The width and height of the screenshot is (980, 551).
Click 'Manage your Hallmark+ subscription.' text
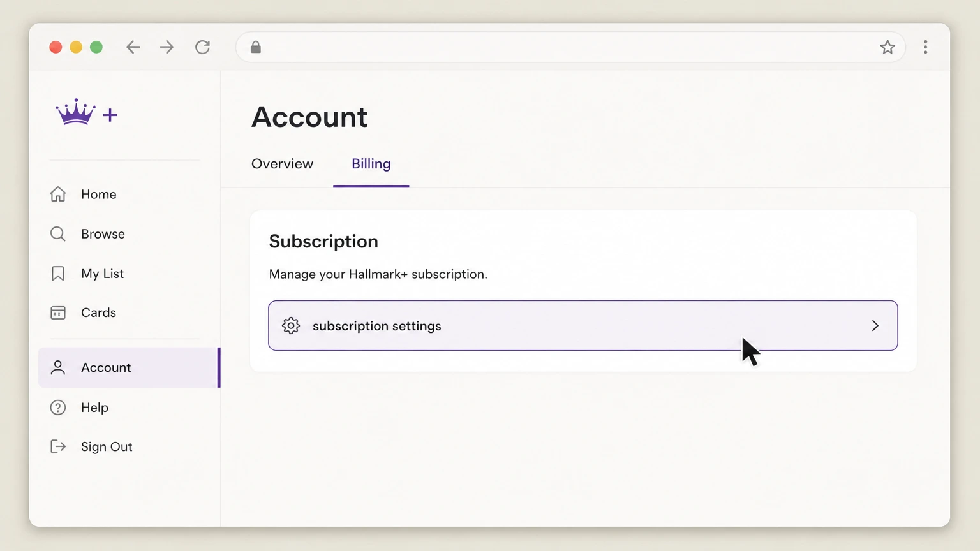coord(378,274)
